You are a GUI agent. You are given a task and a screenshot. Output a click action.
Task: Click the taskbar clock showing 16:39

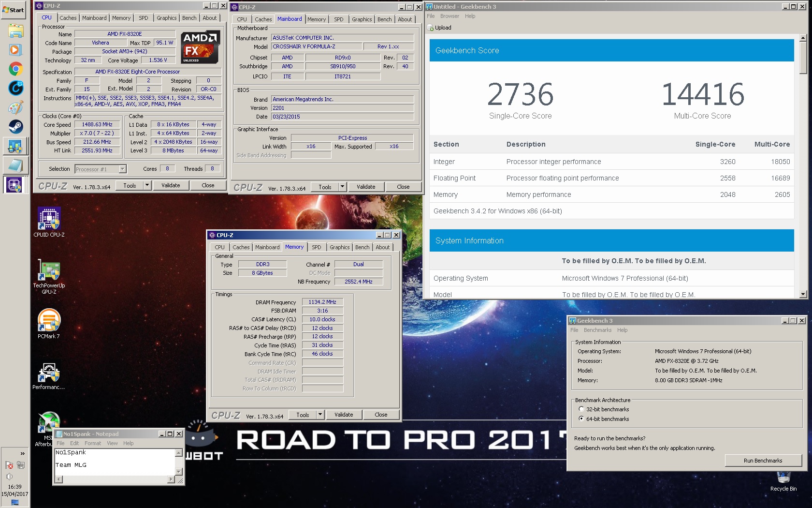[x=14, y=487]
